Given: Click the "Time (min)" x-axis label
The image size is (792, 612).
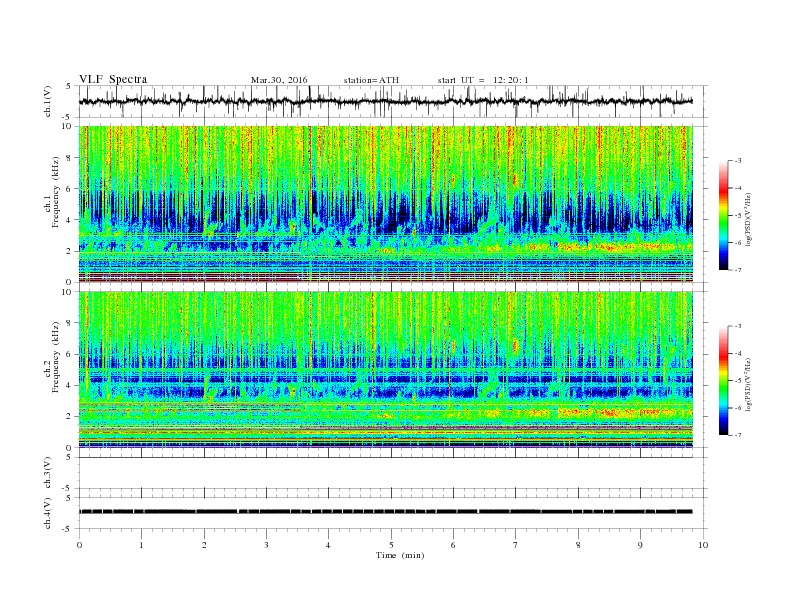Looking at the screenshot, I should [x=400, y=555].
